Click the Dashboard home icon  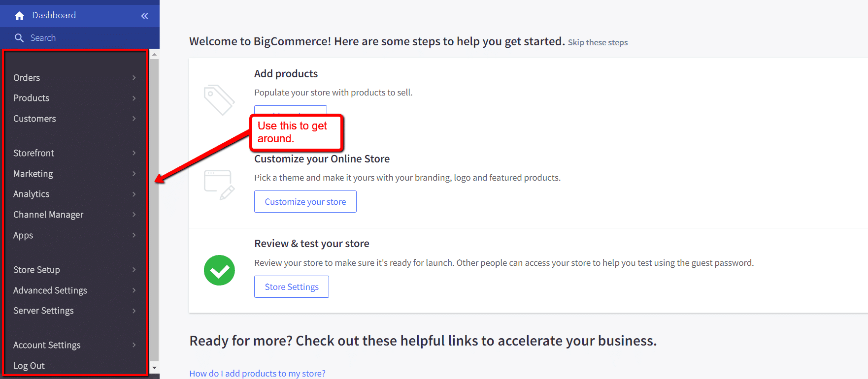pos(19,16)
